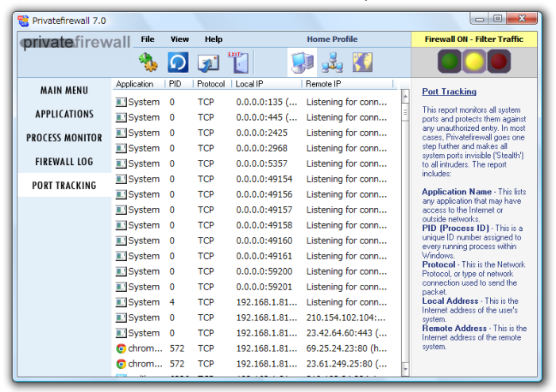556x392 pixels.
Task: Open the File menu
Action: coord(148,40)
